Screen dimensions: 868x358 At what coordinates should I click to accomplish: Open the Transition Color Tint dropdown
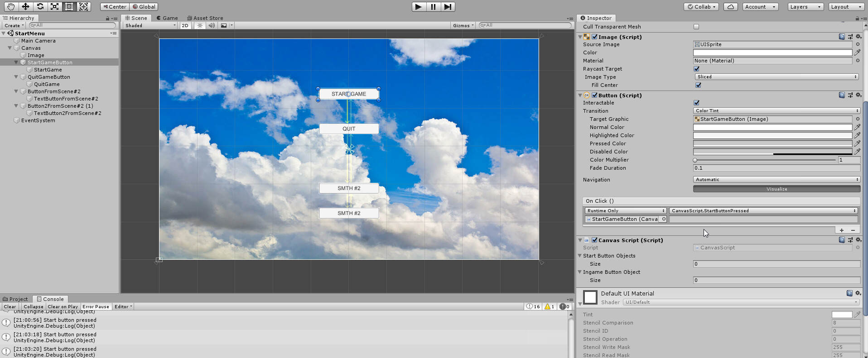point(776,111)
